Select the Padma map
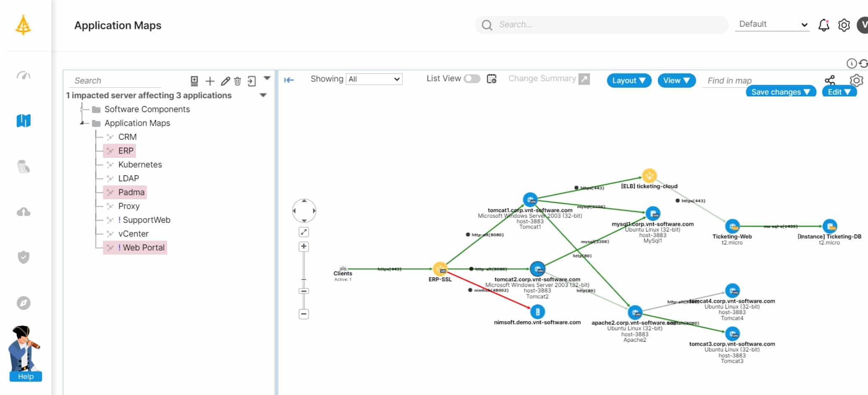 (x=125, y=192)
